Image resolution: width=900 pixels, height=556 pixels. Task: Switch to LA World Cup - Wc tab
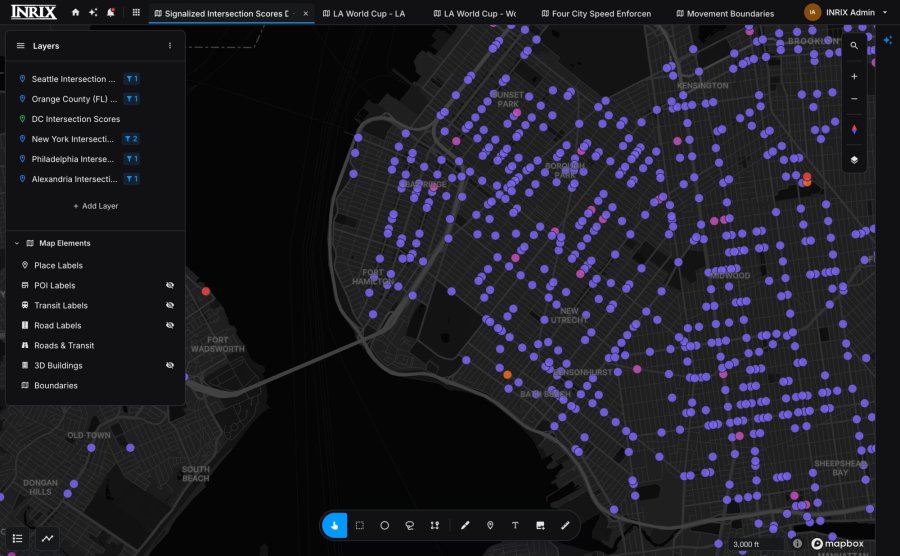pos(475,13)
